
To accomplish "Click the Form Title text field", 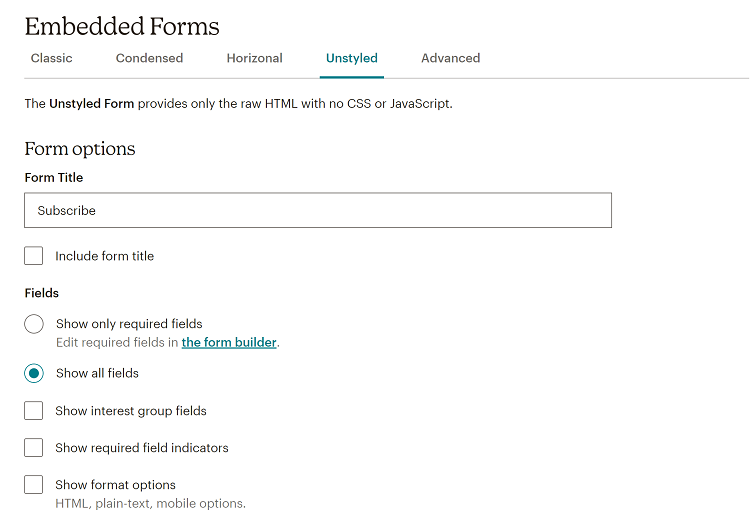I will 317,211.
